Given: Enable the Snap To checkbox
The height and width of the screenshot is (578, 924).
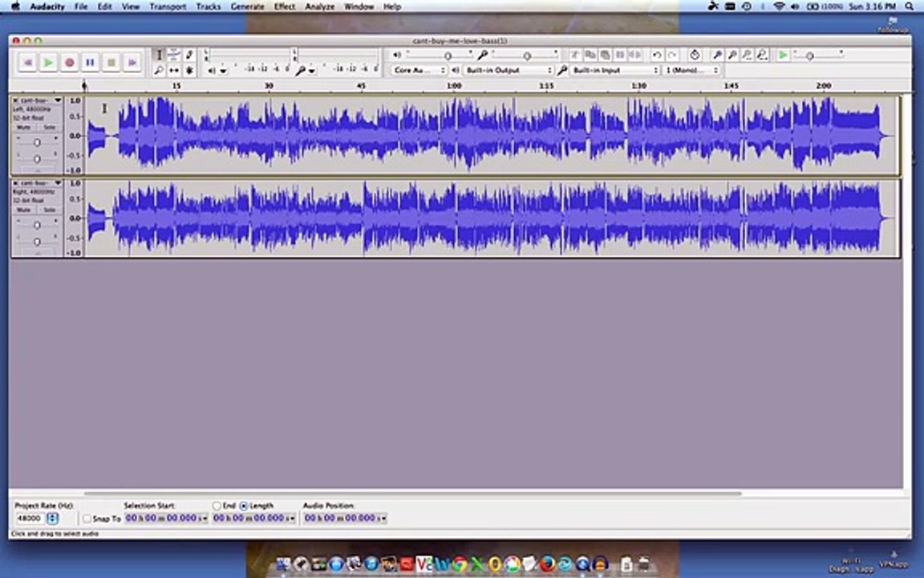Looking at the screenshot, I should pos(87,519).
